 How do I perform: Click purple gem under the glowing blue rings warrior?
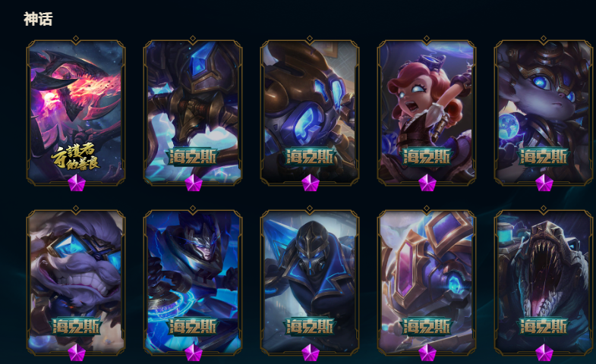coord(194,353)
